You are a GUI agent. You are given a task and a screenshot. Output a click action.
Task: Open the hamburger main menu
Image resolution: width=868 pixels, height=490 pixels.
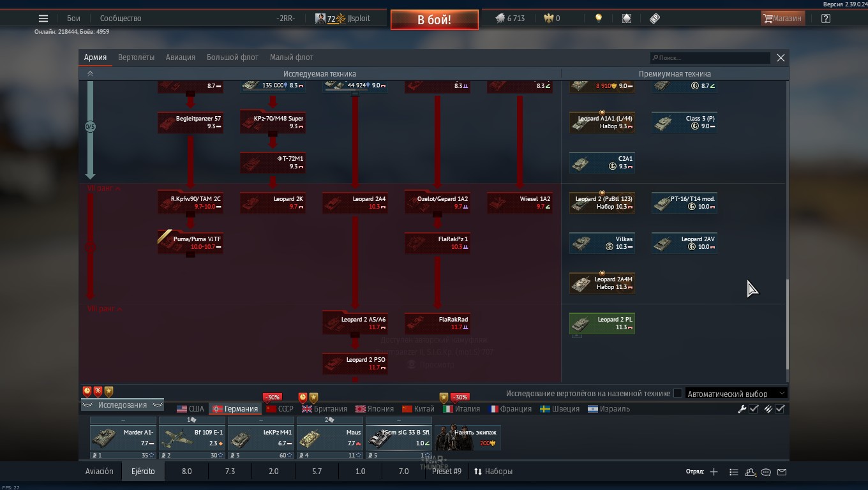point(43,19)
